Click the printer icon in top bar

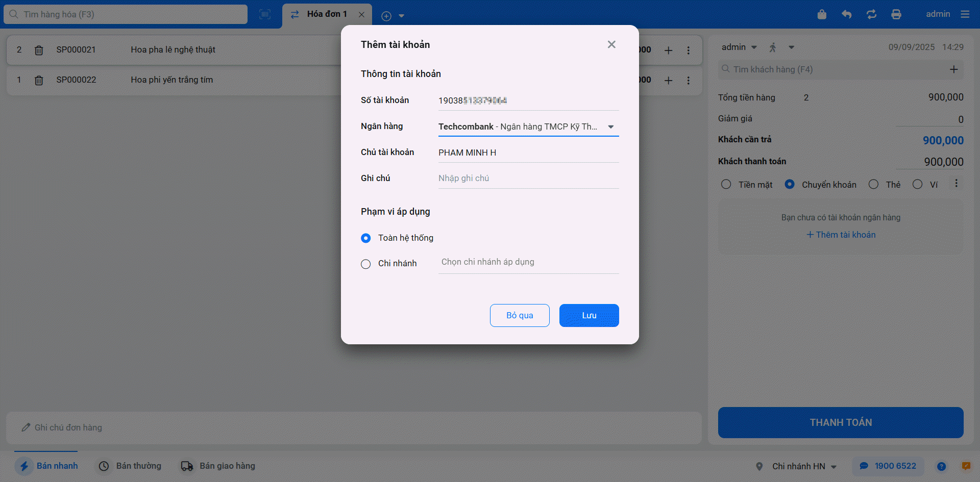896,14
